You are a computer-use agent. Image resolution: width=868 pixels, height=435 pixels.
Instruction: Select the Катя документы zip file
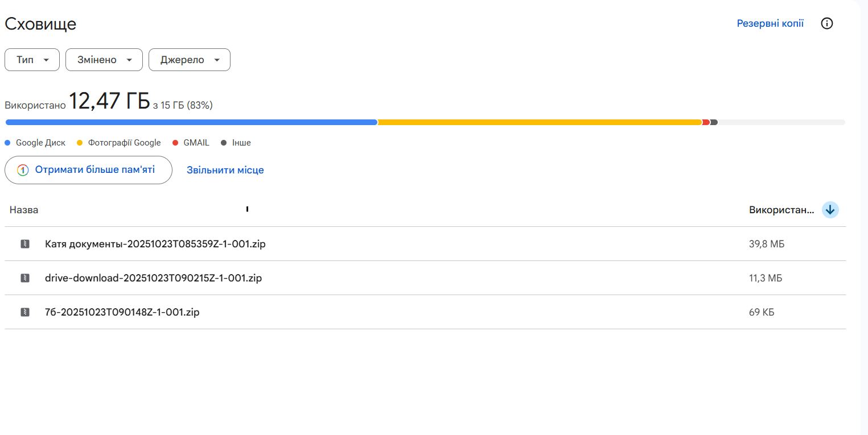155,244
